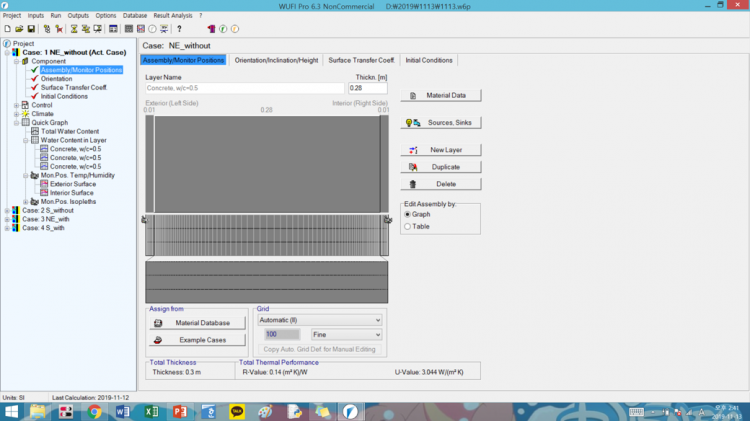
Task: Click the Open file toolbar icon
Action: [19, 29]
